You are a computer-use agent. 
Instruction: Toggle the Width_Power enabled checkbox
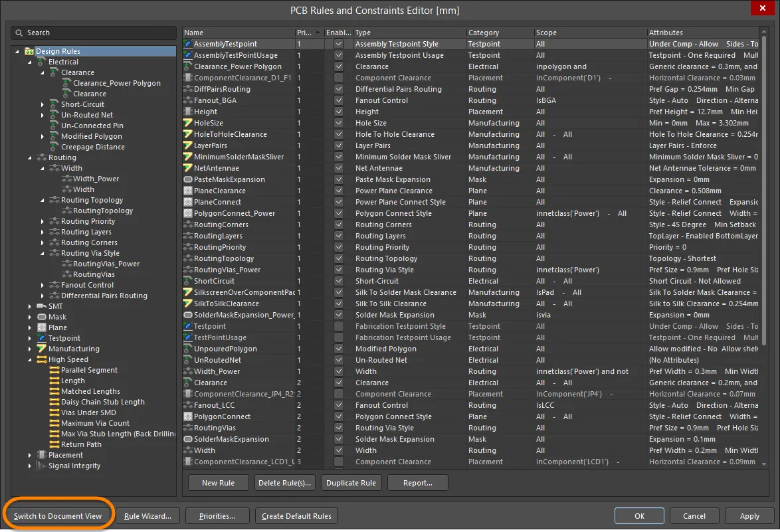coord(339,371)
